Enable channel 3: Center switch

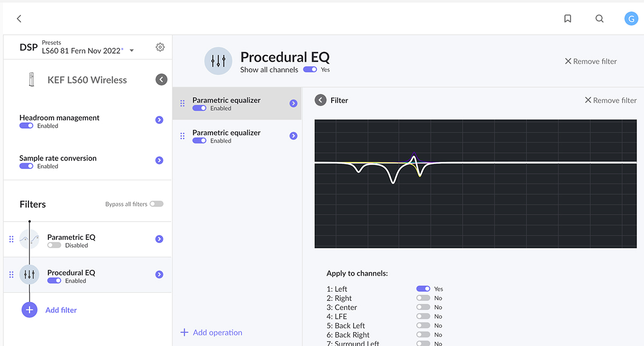[423, 307]
